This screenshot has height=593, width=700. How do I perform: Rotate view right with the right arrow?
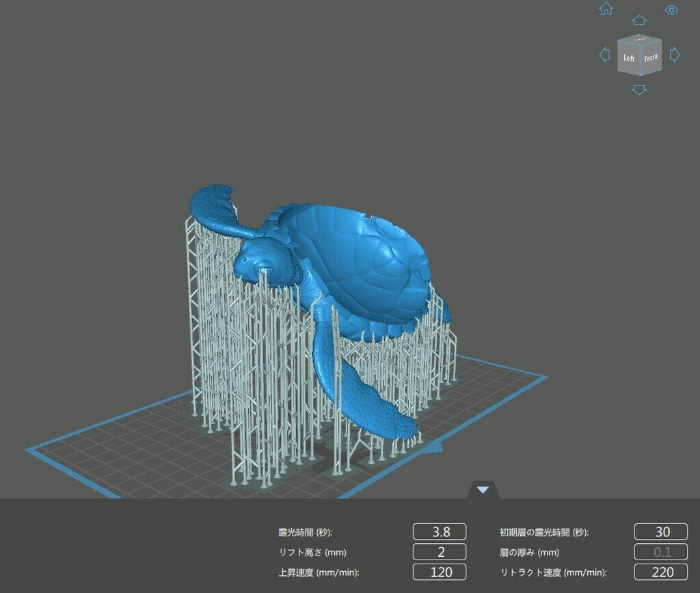tap(674, 55)
